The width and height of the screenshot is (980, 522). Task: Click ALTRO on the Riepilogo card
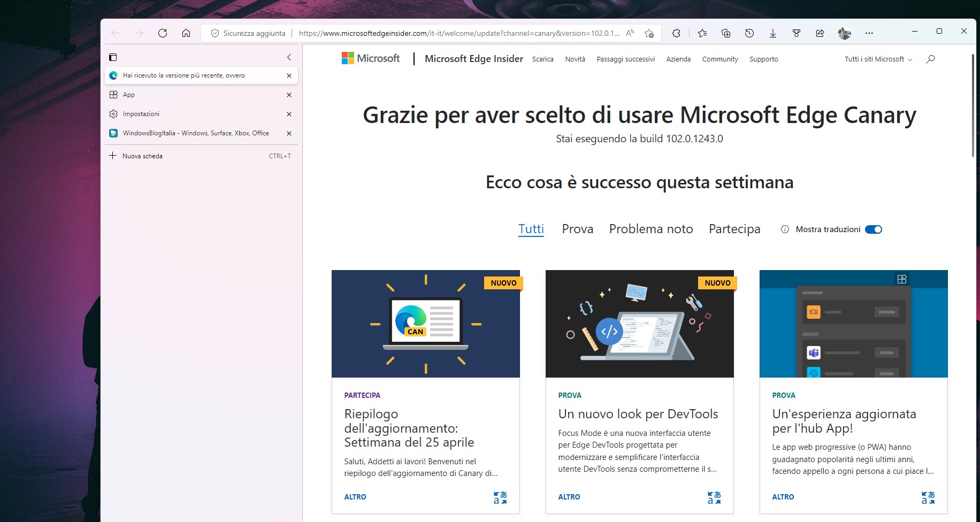[355, 497]
